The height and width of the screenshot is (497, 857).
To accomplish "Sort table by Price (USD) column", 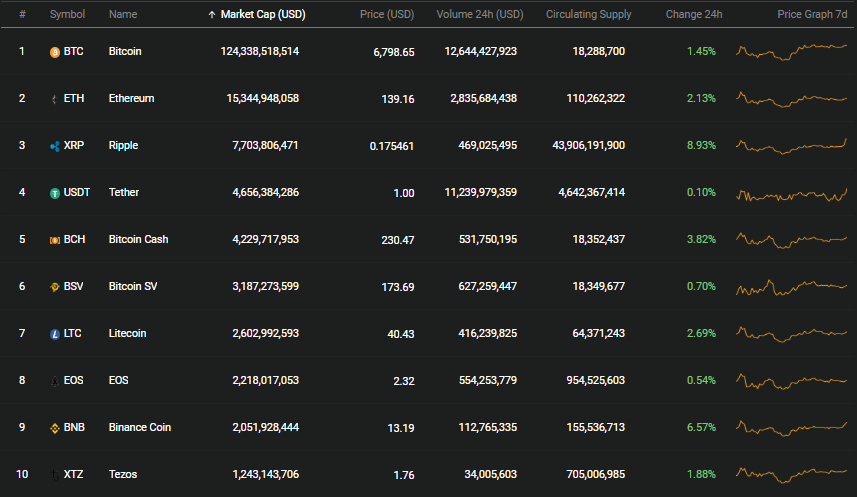I will coord(387,14).
